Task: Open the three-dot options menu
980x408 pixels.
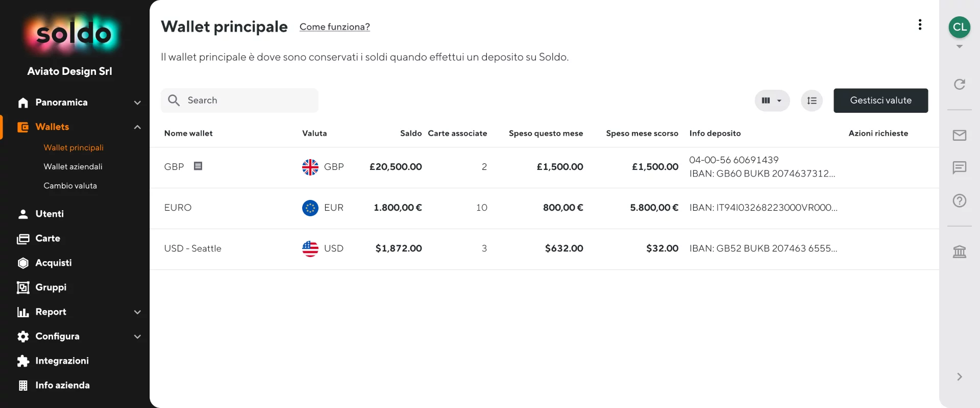Action: coord(920,24)
